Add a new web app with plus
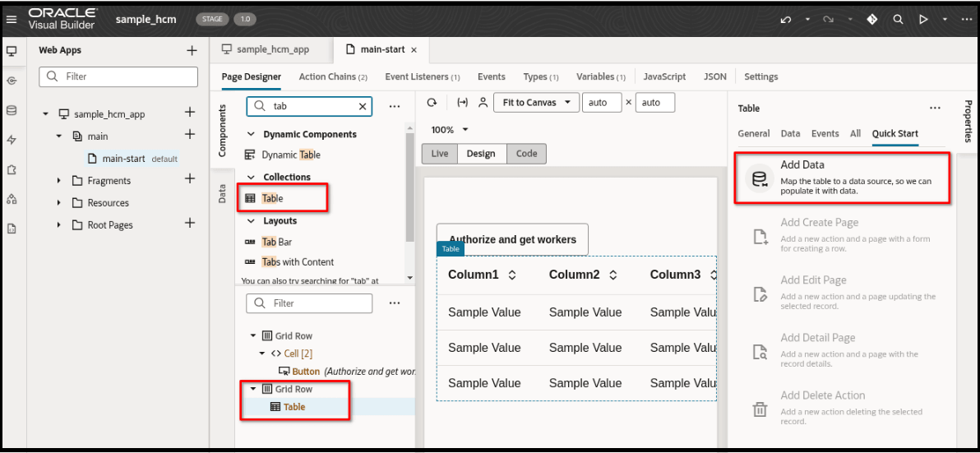Viewport: 980px width, 453px height. pyautogui.click(x=192, y=51)
